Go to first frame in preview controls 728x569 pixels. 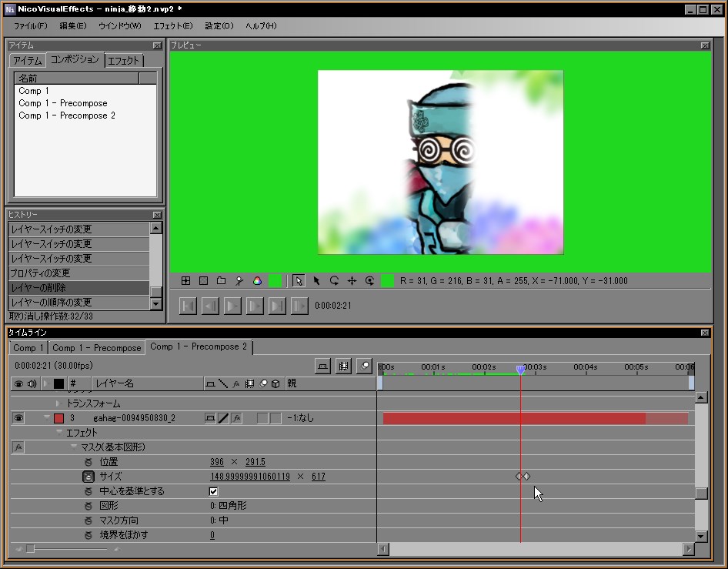pyautogui.click(x=188, y=306)
